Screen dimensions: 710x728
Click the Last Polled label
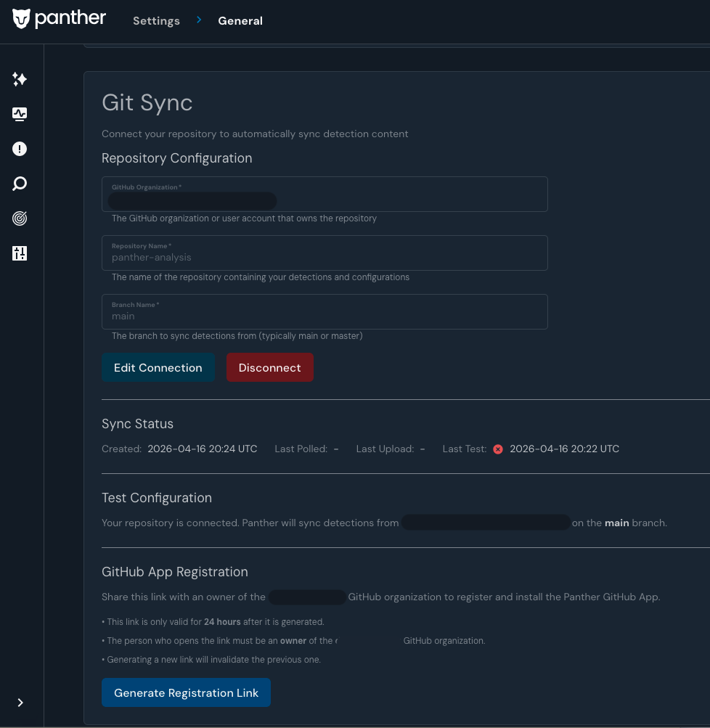[x=301, y=449]
